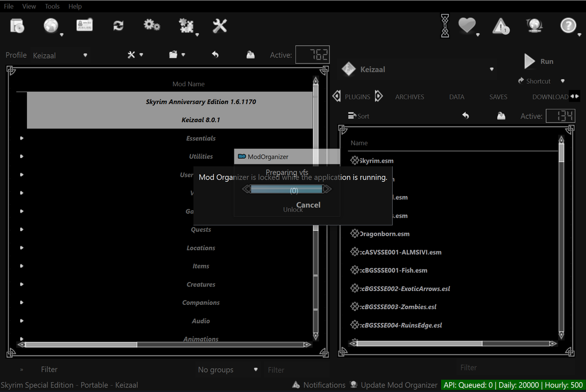Open the Profiles ID card icon

tap(84, 25)
